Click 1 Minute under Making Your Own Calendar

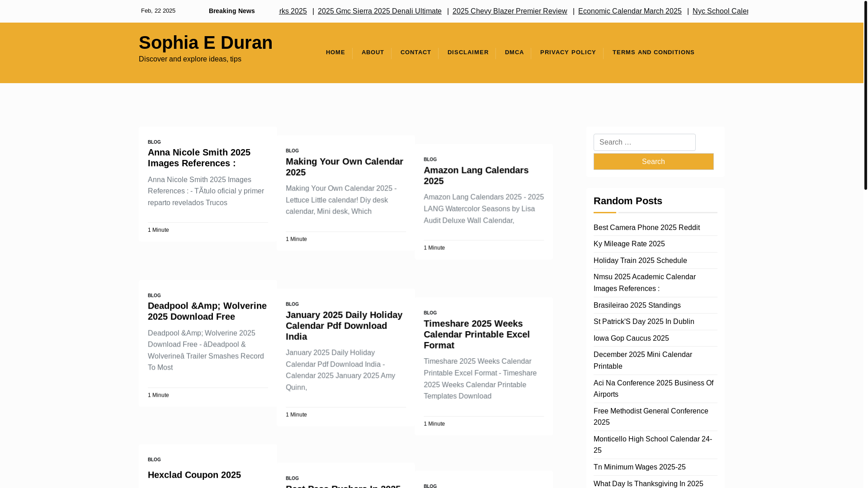click(296, 239)
